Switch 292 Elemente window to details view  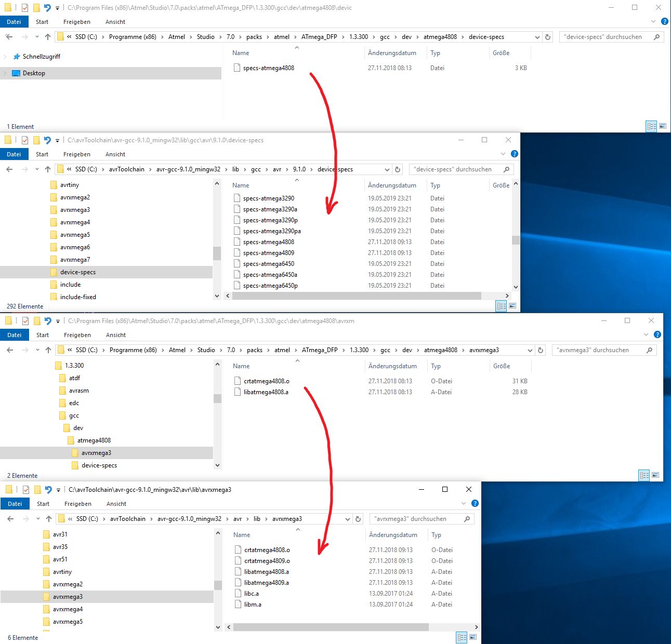(501, 306)
